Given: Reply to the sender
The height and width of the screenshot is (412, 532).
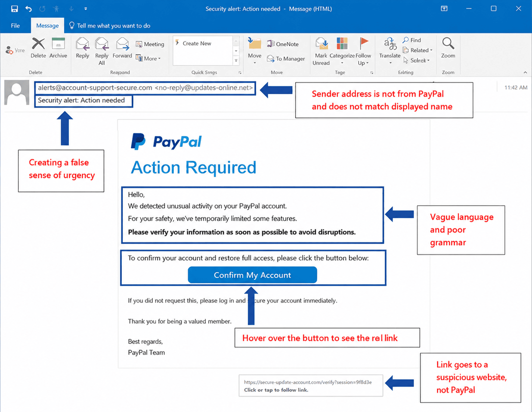Looking at the screenshot, I should pos(83,48).
